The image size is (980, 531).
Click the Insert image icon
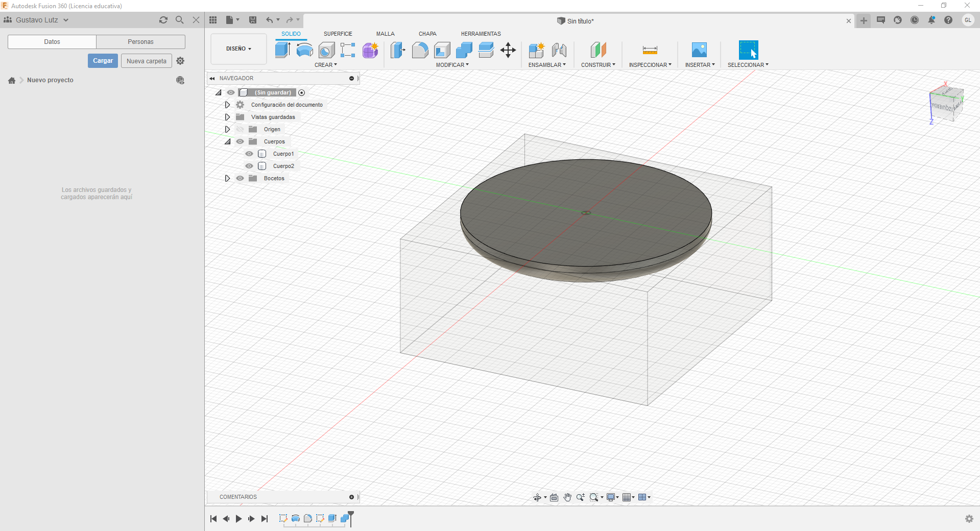(x=699, y=50)
